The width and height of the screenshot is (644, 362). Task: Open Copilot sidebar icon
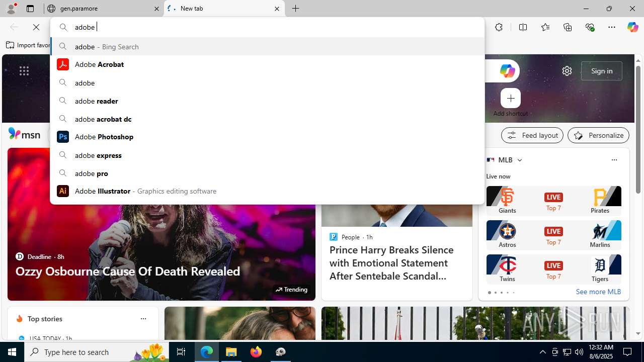click(x=632, y=27)
